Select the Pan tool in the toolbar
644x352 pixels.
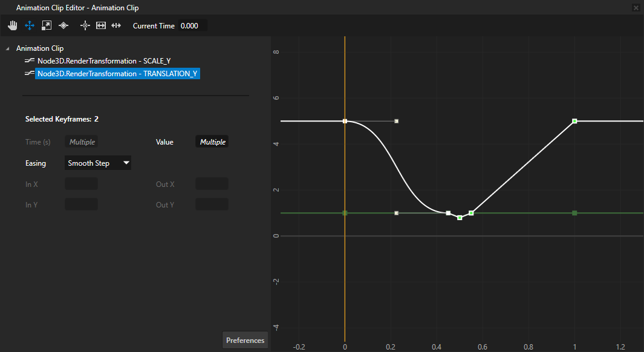pyautogui.click(x=13, y=25)
